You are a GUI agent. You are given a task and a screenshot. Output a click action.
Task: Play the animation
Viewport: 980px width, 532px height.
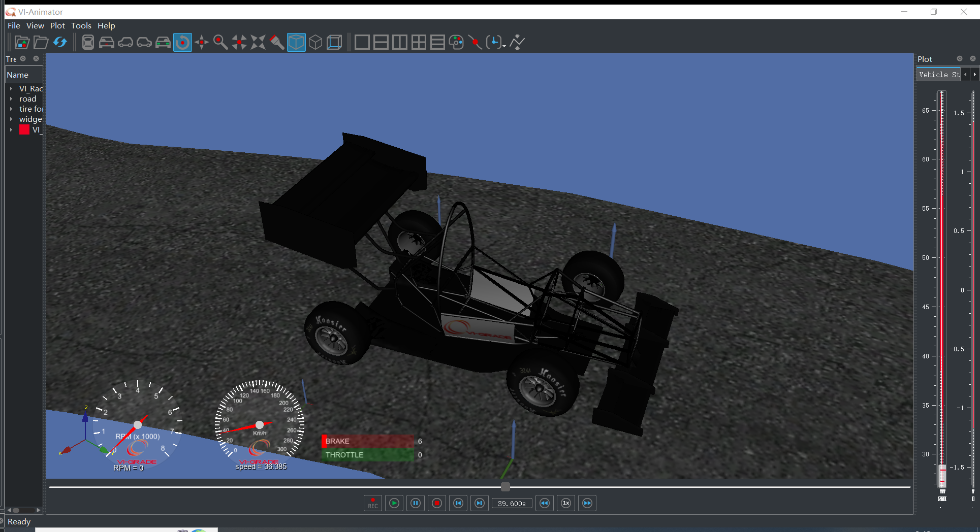click(394, 503)
